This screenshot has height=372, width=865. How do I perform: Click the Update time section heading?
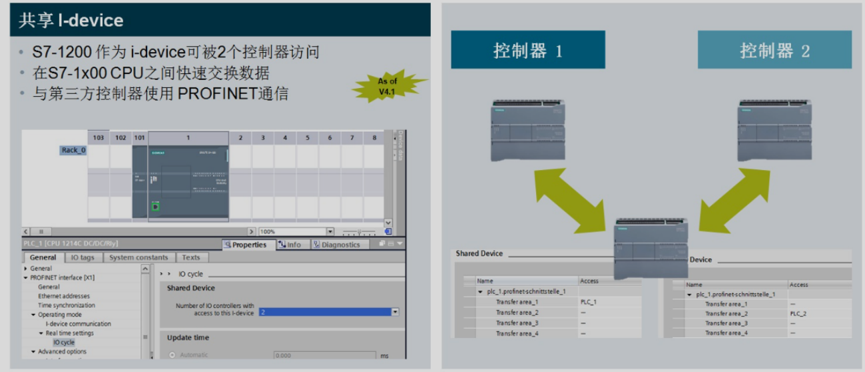pyautogui.click(x=188, y=337)
